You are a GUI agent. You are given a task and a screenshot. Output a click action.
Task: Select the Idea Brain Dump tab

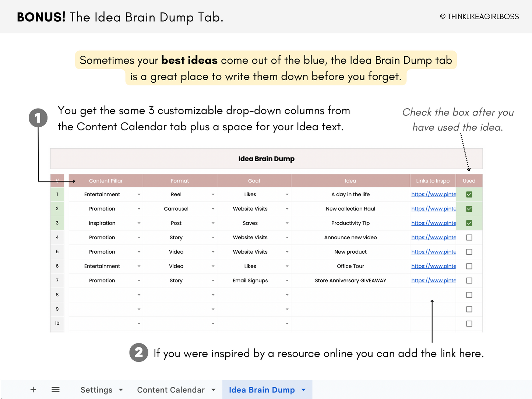coord(262,389)
